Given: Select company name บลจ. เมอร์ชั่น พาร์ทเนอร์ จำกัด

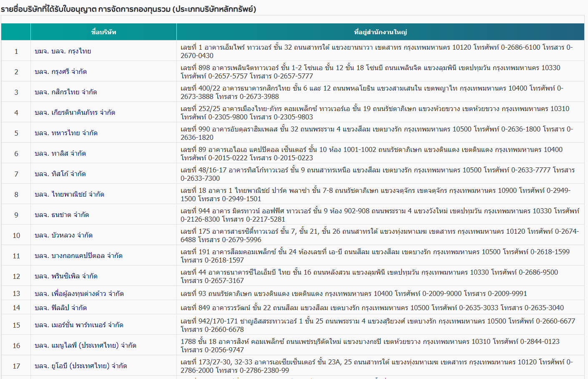Looking at the screenshot, I should click(x=79, y=325).
